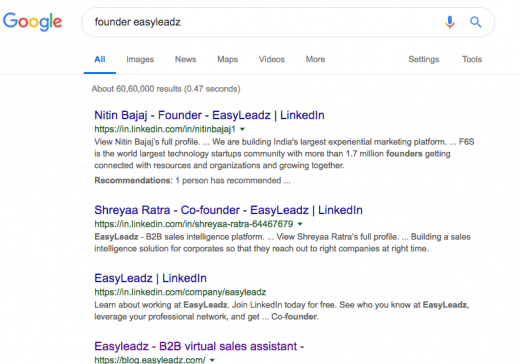
Task: Switch to the Images tab
Action: (140, 59)
